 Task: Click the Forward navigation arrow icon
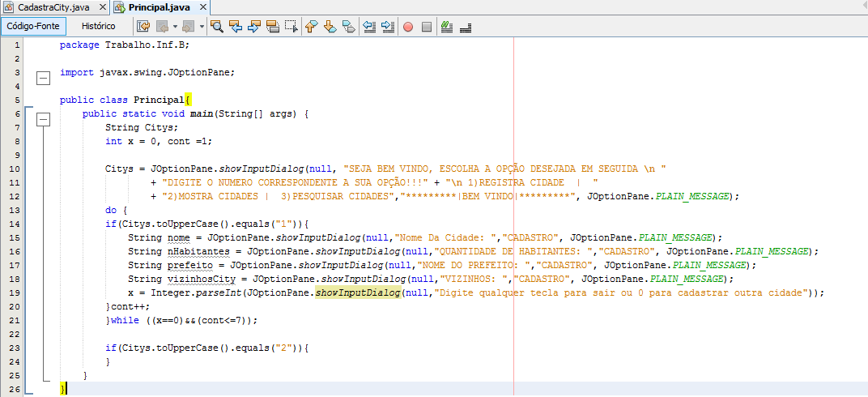point(189,26)
